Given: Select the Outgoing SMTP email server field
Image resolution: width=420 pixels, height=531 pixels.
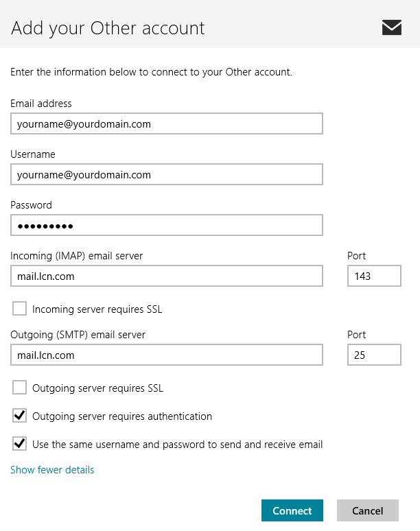Looking at the screenshot, I should [x=167, y=355].
